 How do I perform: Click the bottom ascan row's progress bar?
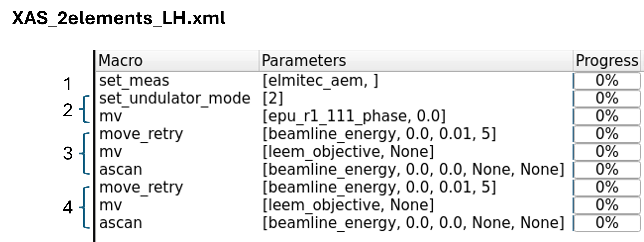[607, 223]
